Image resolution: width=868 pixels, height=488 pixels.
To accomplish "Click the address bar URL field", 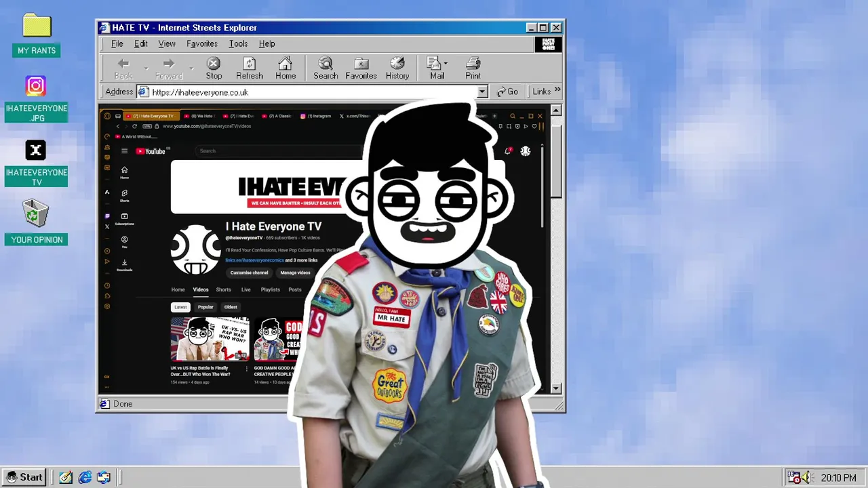I will pyautogui.click(x=313, y=92).
